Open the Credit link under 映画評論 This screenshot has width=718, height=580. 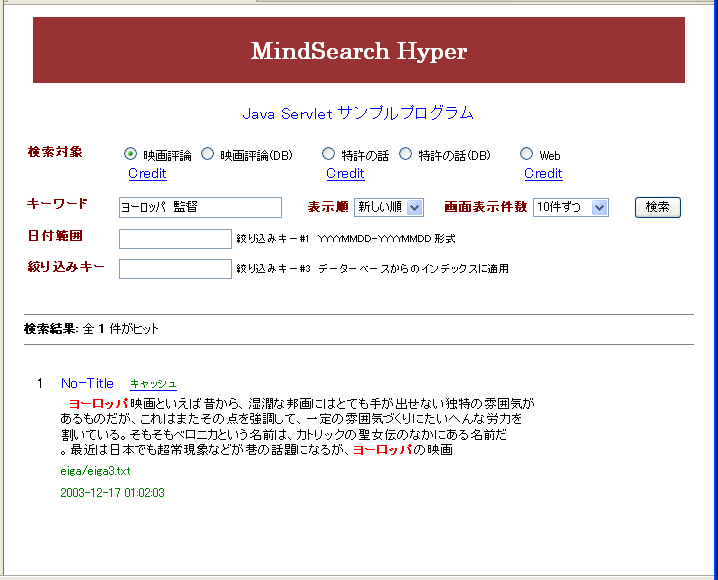(x=147, y=173)
